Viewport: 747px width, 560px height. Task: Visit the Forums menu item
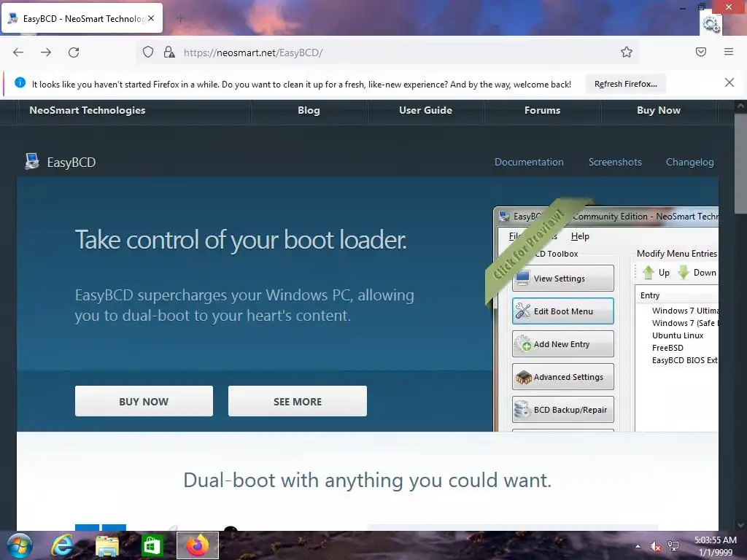pyautogui.click(x=542, y=111)
